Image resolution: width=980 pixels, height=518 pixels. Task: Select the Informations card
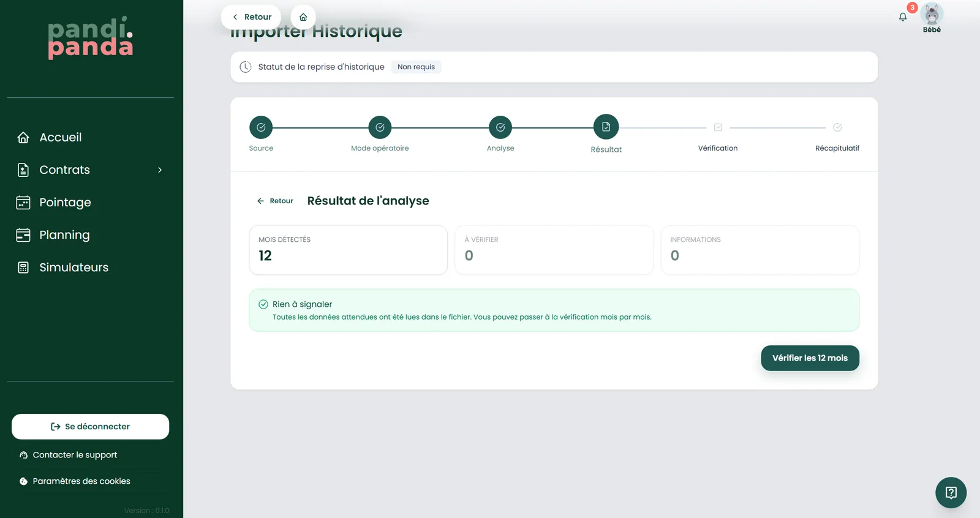760,250
